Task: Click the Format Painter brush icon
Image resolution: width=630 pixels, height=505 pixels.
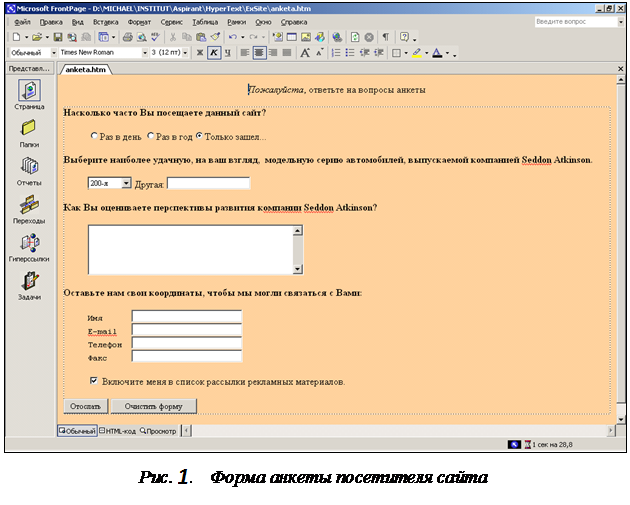Action: tap(215, 37)
